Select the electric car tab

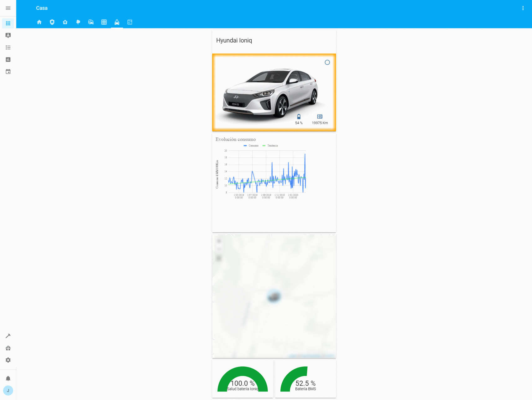(x=117, y=22)
